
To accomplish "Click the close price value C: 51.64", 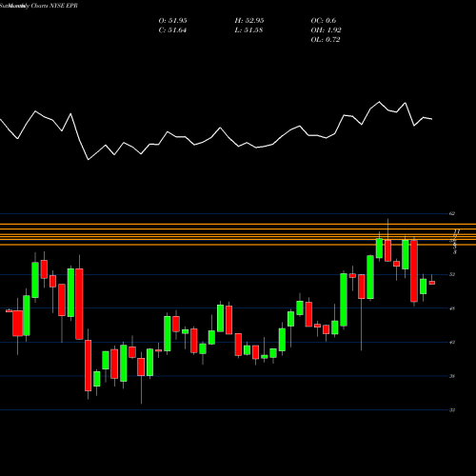I will 172,30.
